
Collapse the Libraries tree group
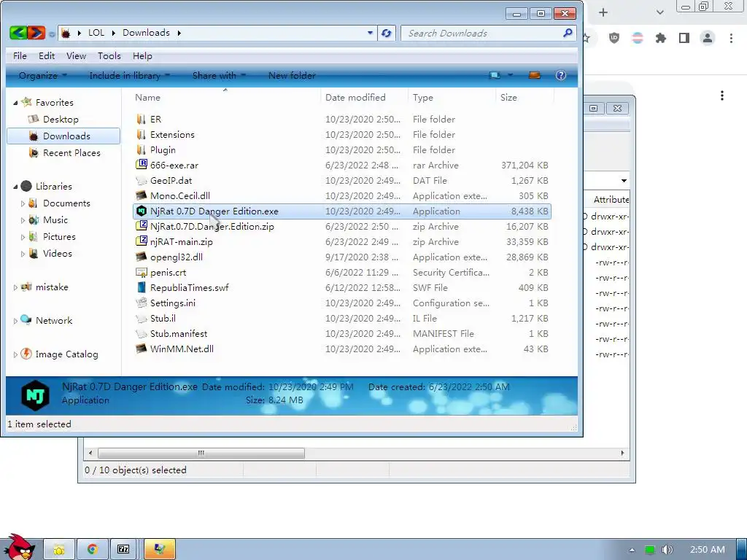click(15, 187)
